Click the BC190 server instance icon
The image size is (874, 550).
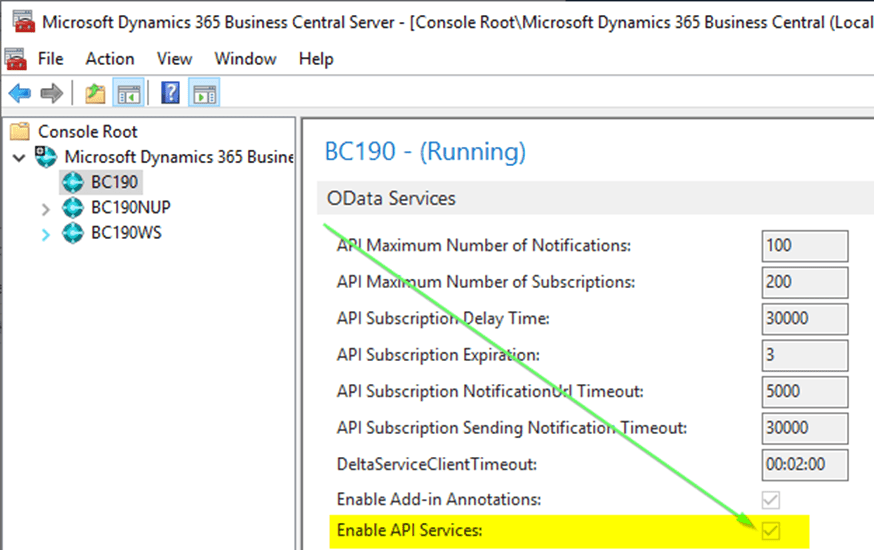(x=73, y=182)
